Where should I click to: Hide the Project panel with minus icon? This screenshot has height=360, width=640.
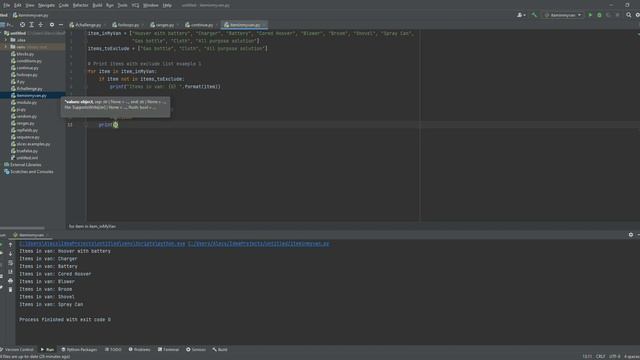click(61, 25)
